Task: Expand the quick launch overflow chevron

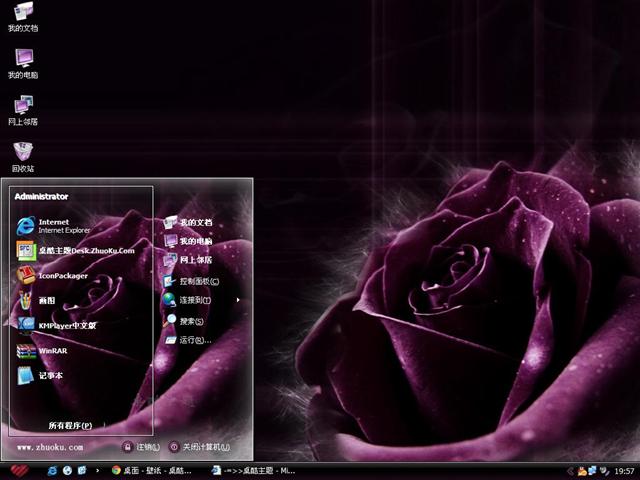Action: [98, 471]
